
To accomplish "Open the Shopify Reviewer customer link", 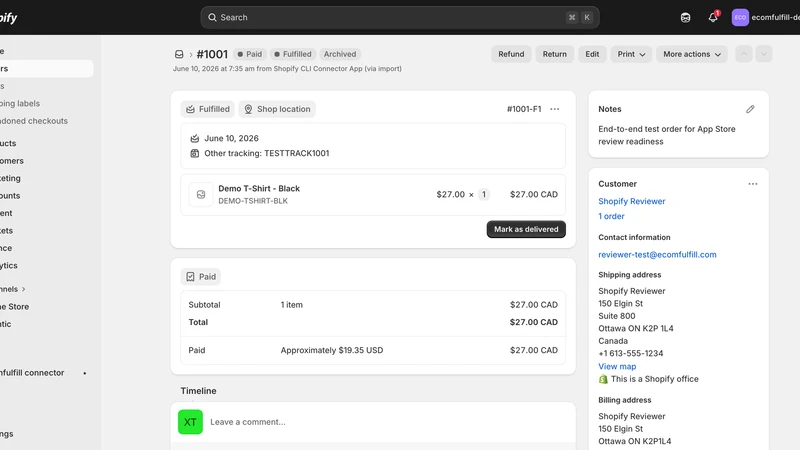I will (x=632, y=201).
